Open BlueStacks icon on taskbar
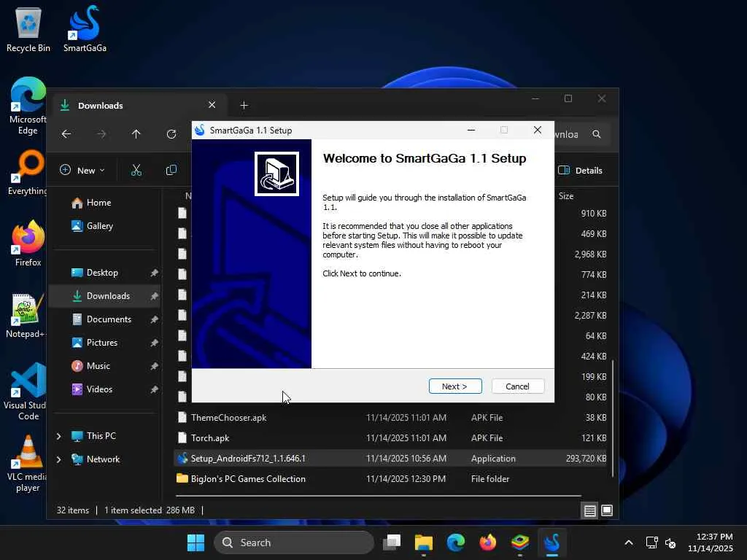This screenshot has width=747, height=560. tap(520, 542)
